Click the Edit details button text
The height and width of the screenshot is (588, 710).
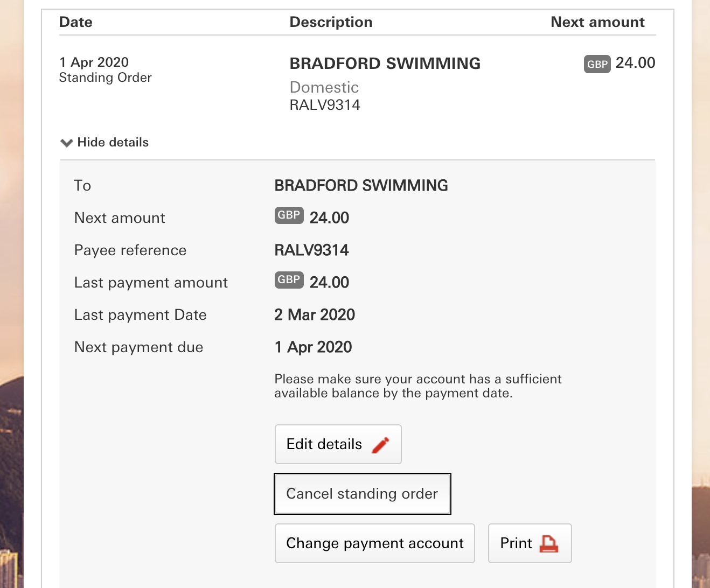pyautogui.click(x=324, y=444)
